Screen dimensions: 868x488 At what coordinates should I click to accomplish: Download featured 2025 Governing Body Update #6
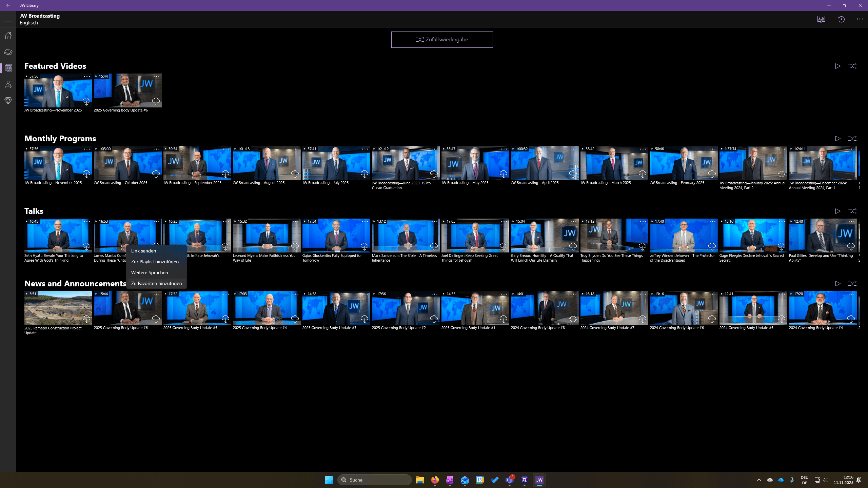(156, 101)
